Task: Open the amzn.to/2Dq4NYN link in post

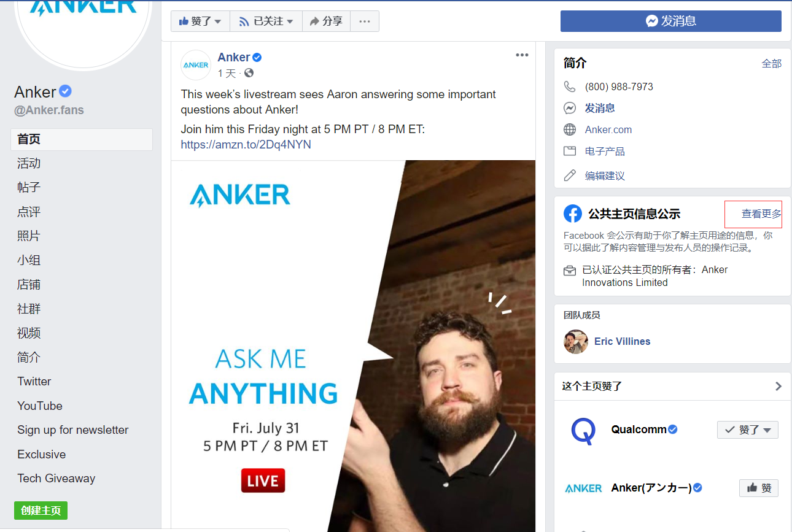Action: pyautogui.click(x=246, y=145)
